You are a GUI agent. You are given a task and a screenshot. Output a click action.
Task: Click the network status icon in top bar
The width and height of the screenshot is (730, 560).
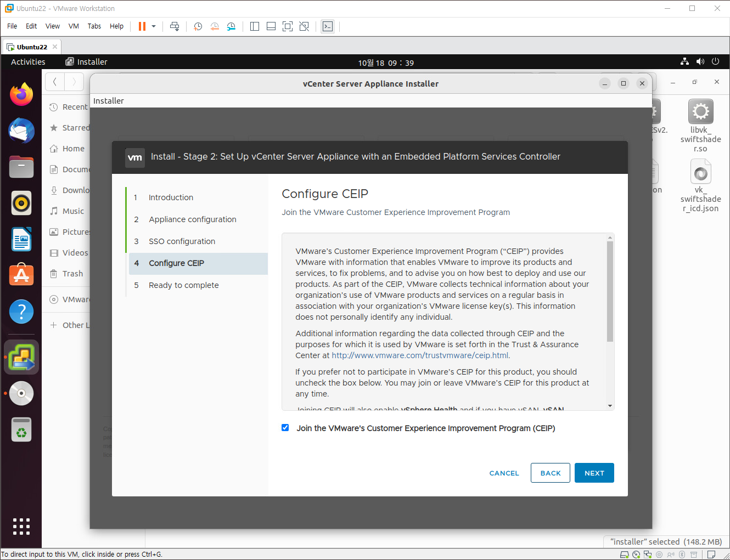(684, 61)
